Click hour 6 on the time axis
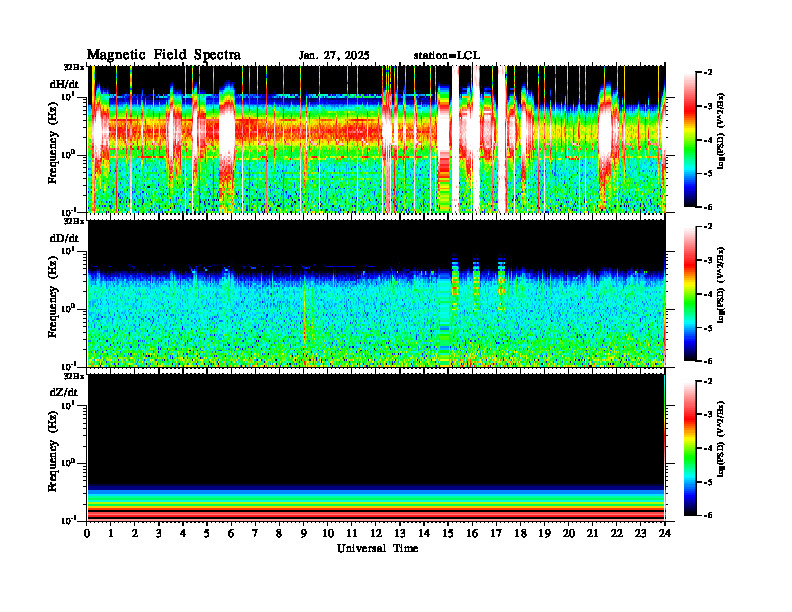 point(231,533)
